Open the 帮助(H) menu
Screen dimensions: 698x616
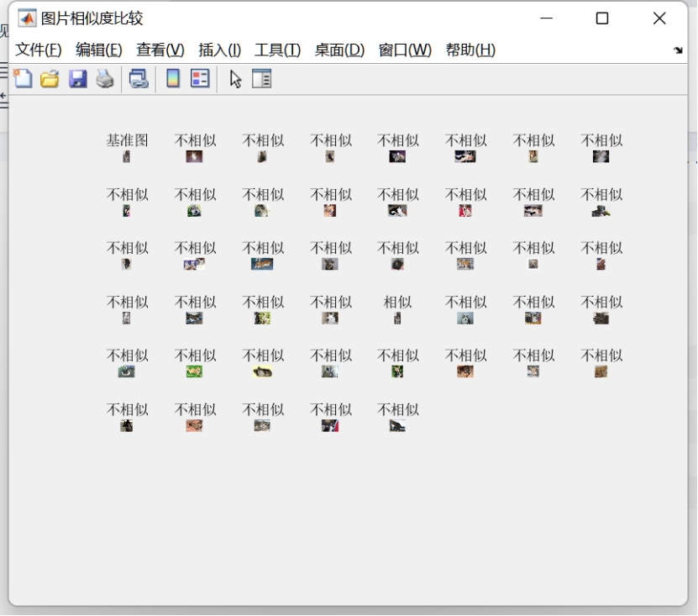pos(470,50)
